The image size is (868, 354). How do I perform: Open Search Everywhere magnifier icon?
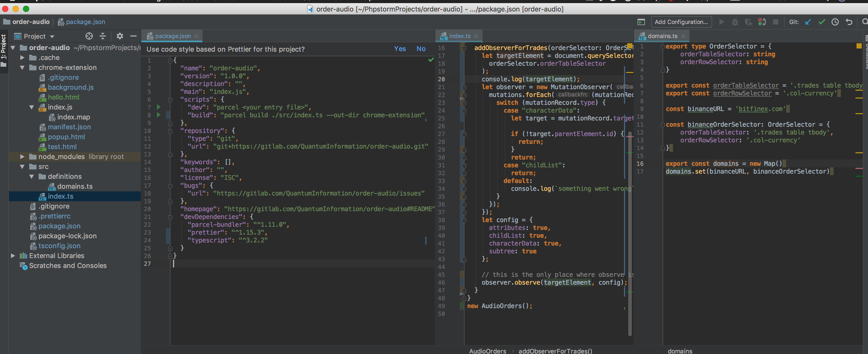(x=865, y=22)
